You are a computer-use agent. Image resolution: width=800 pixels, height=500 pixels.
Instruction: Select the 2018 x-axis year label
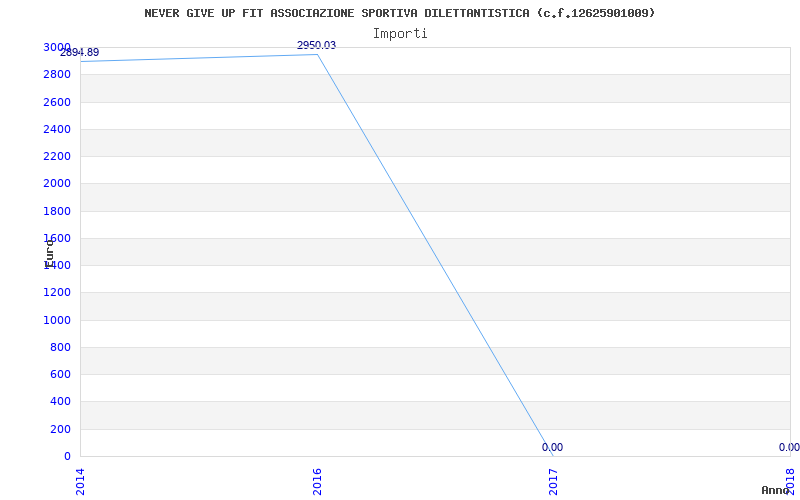tap(790, 483)
